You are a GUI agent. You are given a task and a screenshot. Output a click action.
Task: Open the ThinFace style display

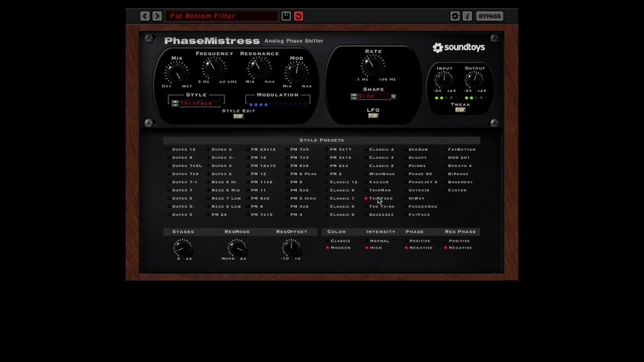pos(200,104)
